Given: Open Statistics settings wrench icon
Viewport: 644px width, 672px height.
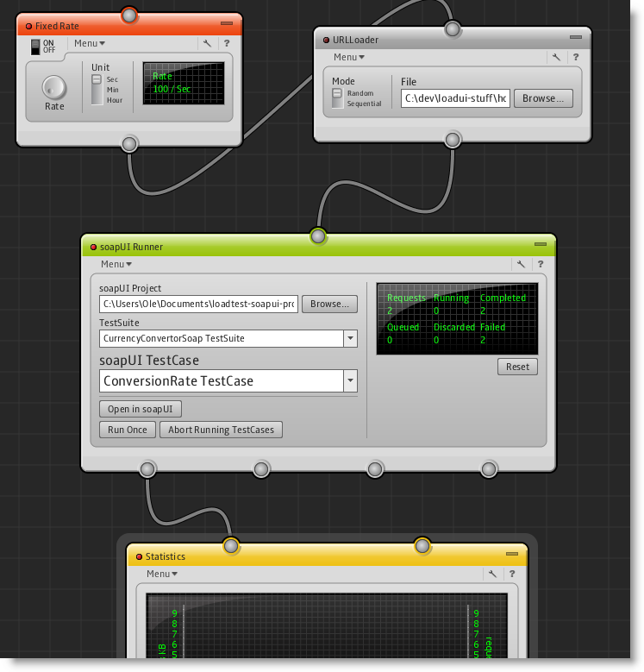Looking at the screenshot, I should [492, 574].
